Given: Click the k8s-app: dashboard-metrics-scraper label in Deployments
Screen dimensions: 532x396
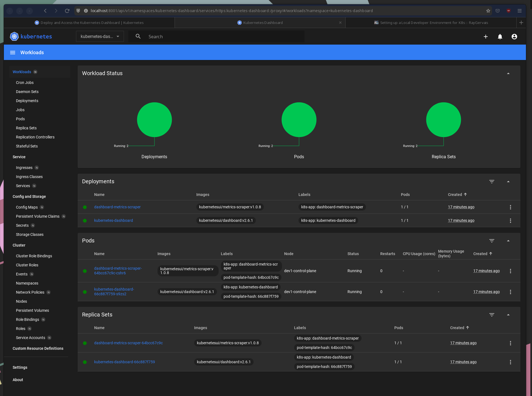Looking at the screenshot, I should (332, 207).
